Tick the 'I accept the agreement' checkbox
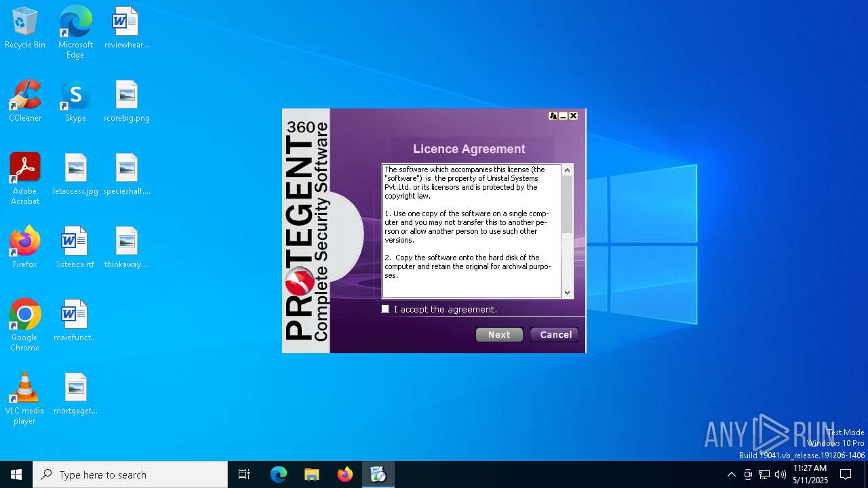This screenshot has height=488, width=868. [385, 309]
